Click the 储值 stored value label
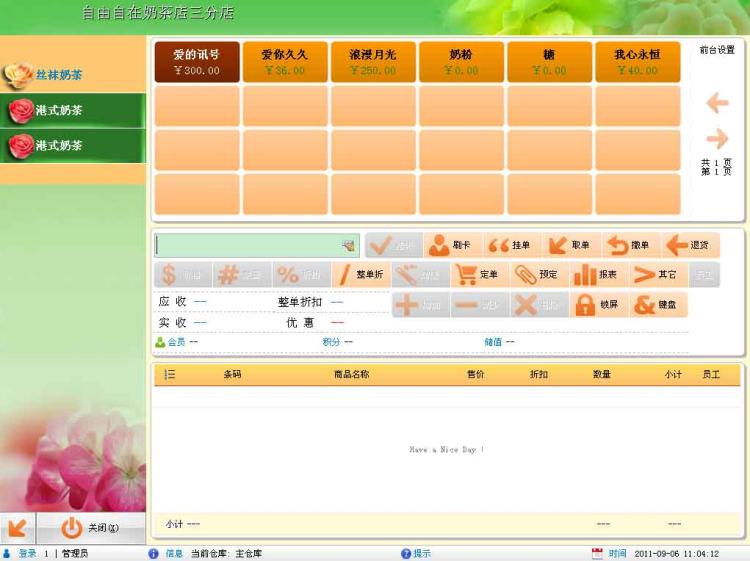This screenshot has height=561, width=750. tap(493, 342)
